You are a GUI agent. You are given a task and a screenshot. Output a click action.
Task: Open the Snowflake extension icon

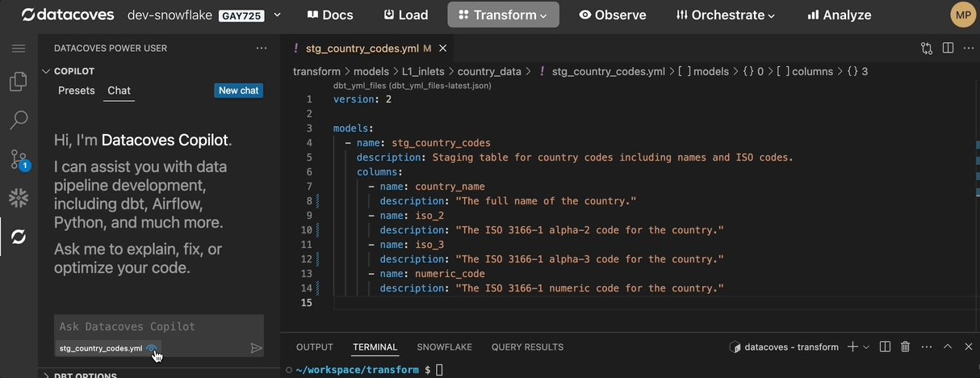click(19, 198)
